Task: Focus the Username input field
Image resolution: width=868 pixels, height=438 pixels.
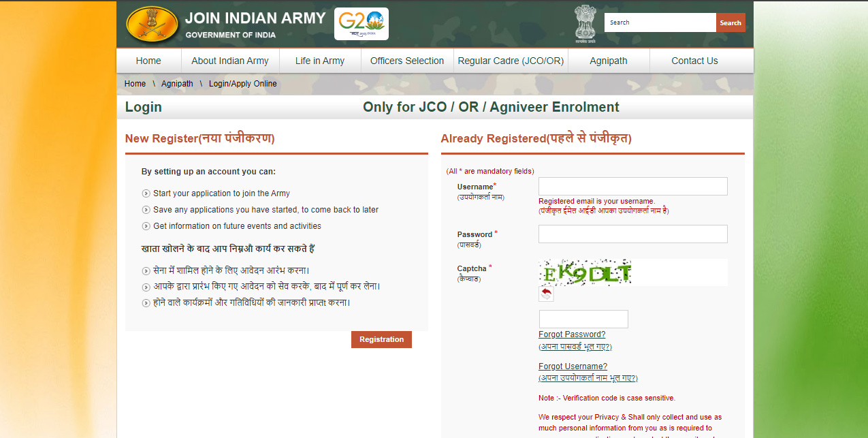Action: tap(633, 187)
